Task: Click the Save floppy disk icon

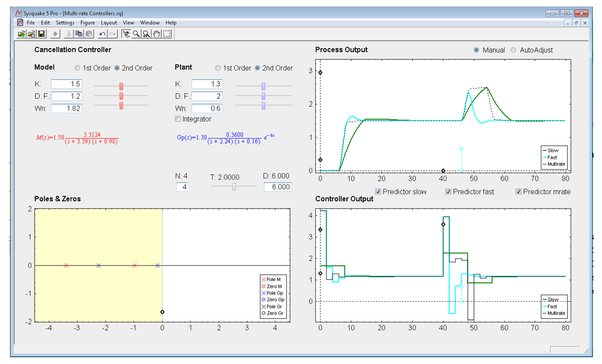Action: click(41, 34)
